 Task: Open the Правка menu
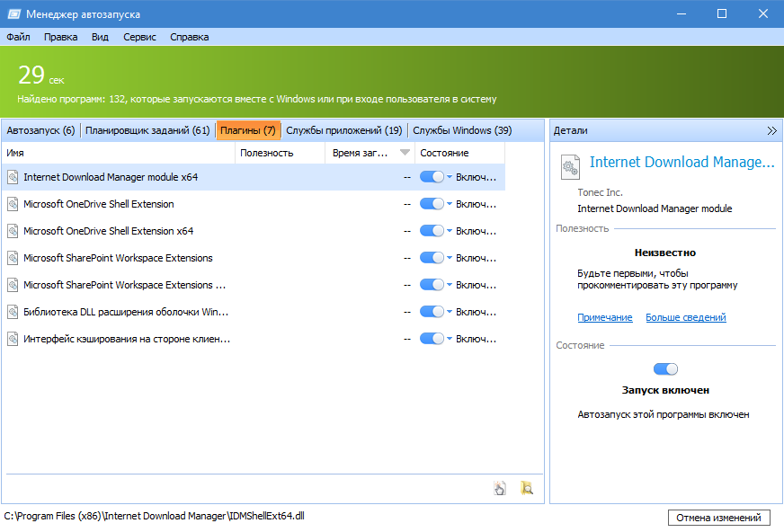(60, 37)
